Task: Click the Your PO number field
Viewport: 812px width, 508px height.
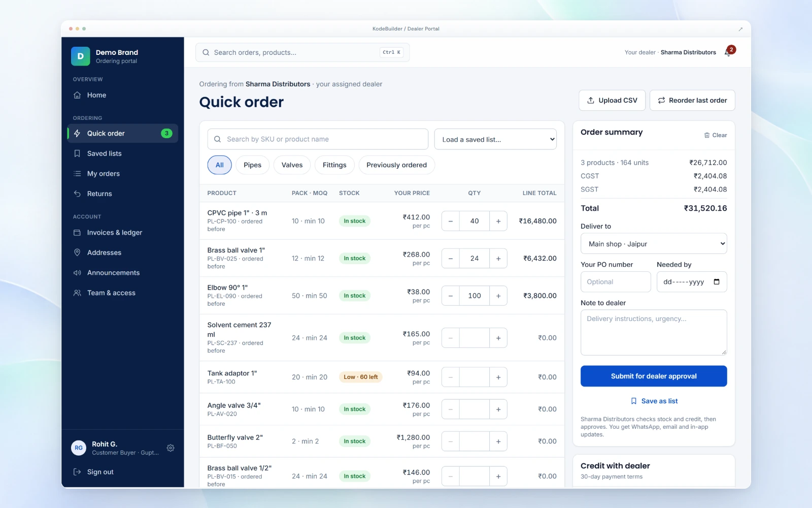Action: (x=616, y=282)
